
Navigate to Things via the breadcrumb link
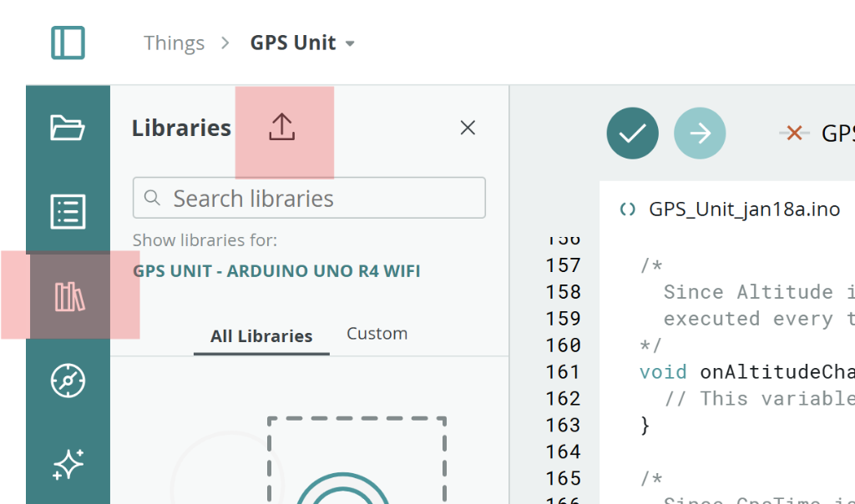174,43
